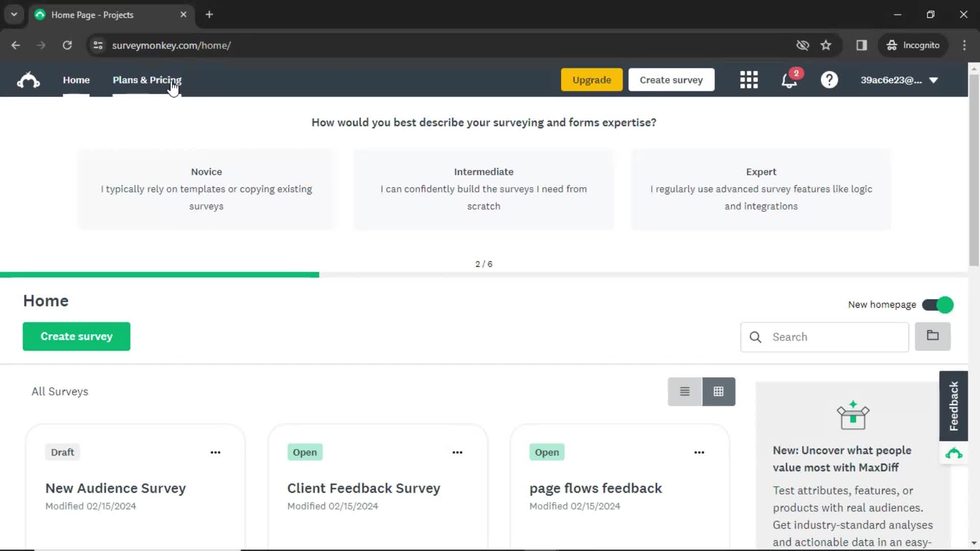Click the list view toggle icon

[x=684, y=391]
